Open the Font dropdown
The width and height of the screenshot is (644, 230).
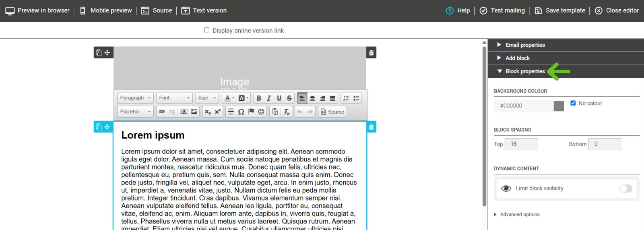(174, 98)
